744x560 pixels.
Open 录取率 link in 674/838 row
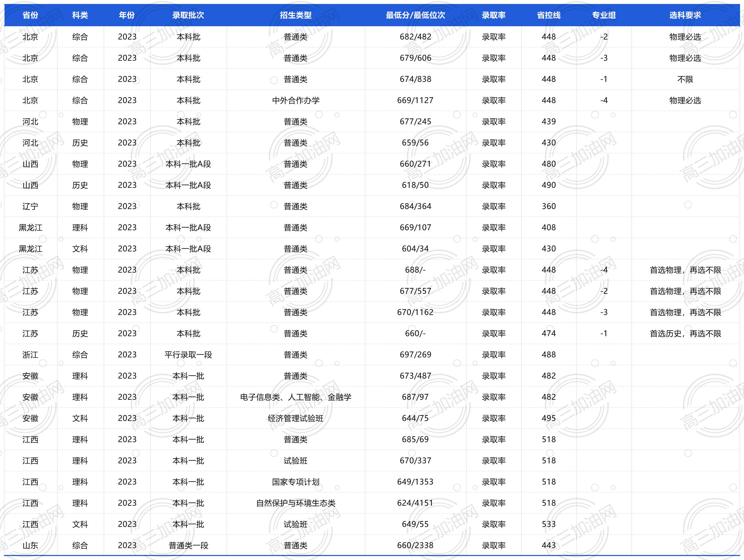click(494, 79)
